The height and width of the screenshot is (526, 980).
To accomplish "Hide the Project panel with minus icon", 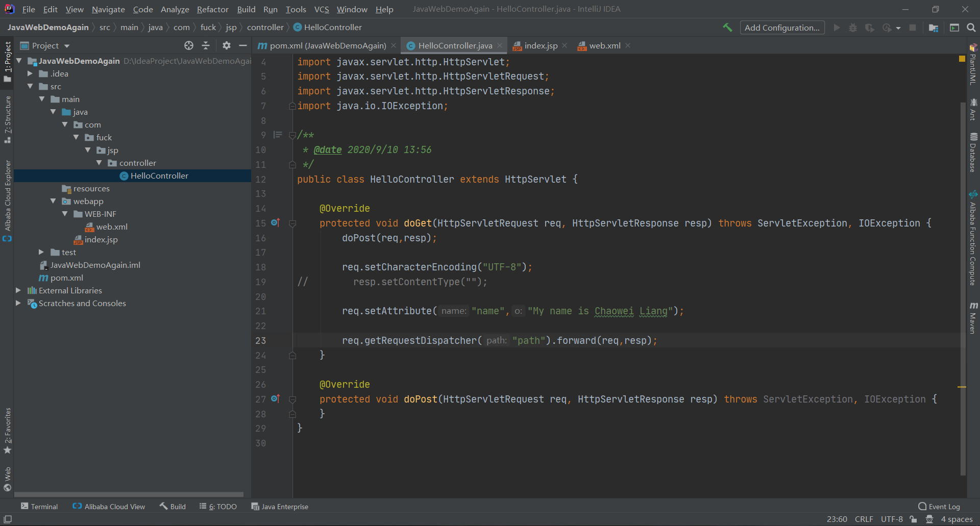I will tap(243, 45).
